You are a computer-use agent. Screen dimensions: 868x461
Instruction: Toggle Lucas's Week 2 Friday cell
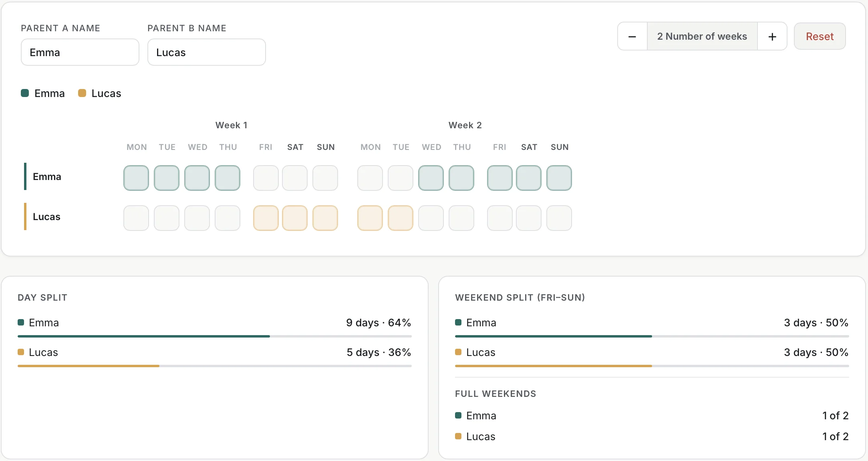point(500,218)
